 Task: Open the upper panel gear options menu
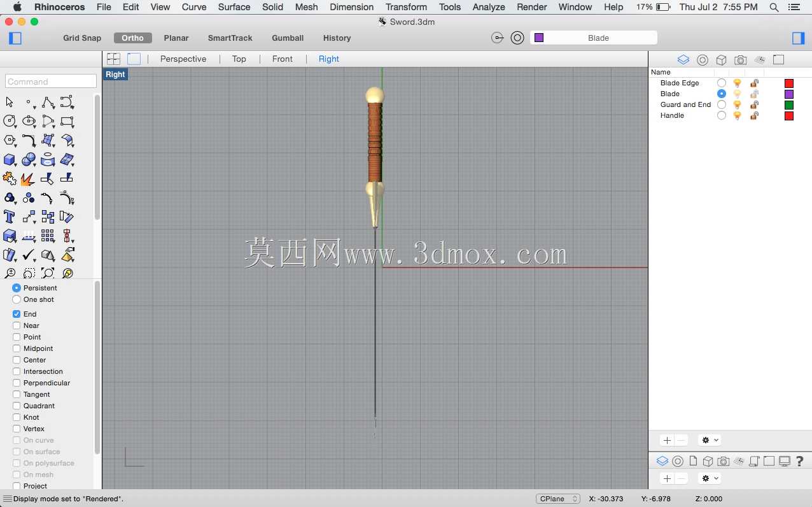(x=709, y=440)
